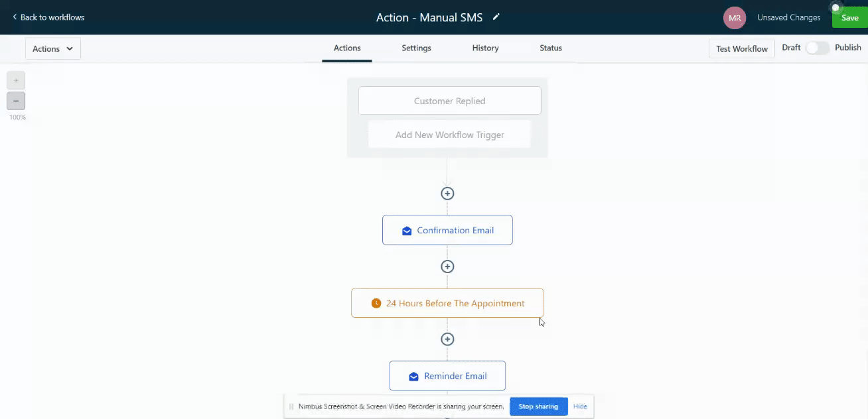Image resolution: width=868 pixels, height=419 pixels.
Task: Open the 24 Hours Before The Appointment step
Action: coord(447,303)
